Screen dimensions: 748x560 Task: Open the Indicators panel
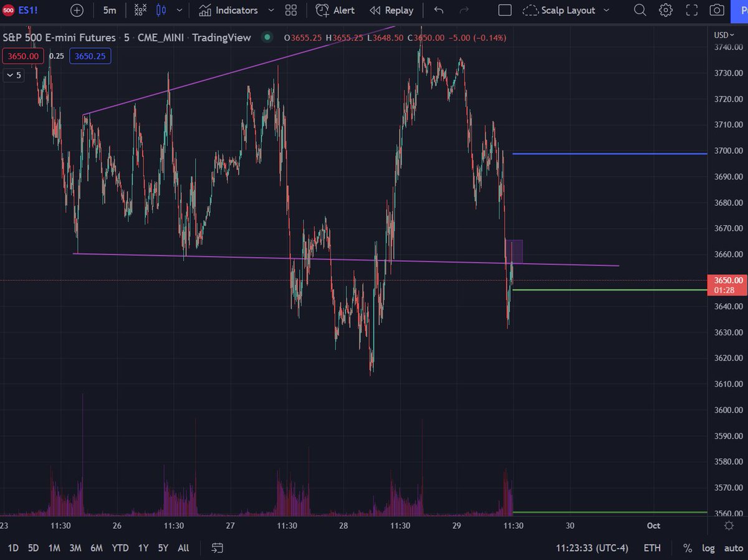[236, 10]
